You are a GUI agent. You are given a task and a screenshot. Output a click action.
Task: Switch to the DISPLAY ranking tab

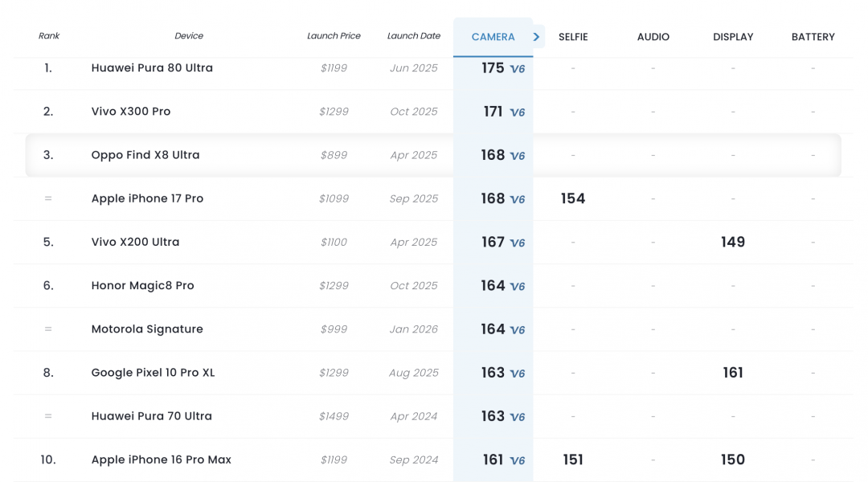(733, 37)
